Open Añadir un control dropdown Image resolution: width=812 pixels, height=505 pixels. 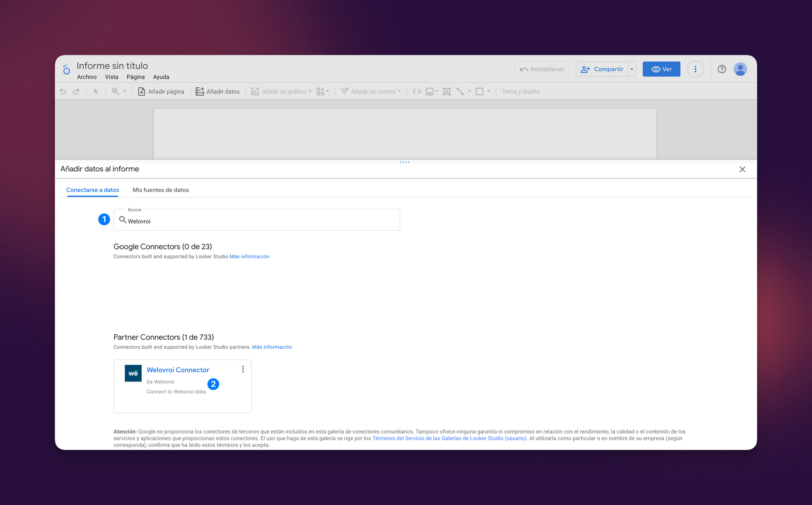coord(371,92)
